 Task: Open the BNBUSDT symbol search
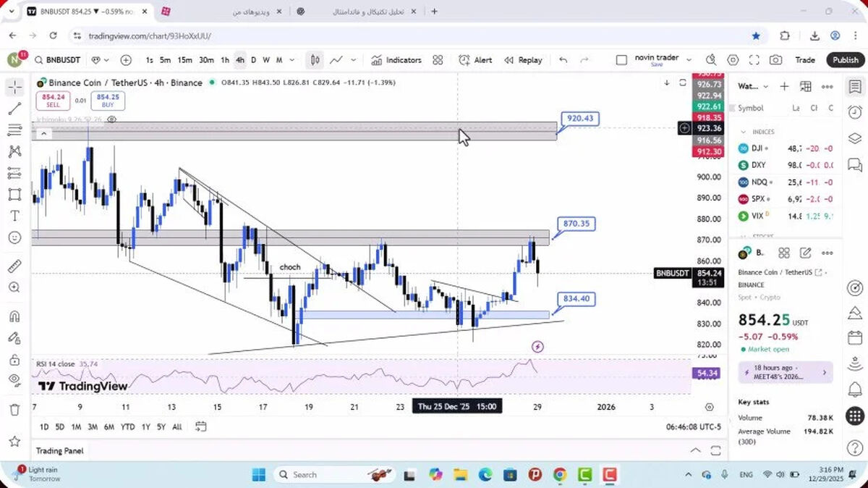point(59,60)
